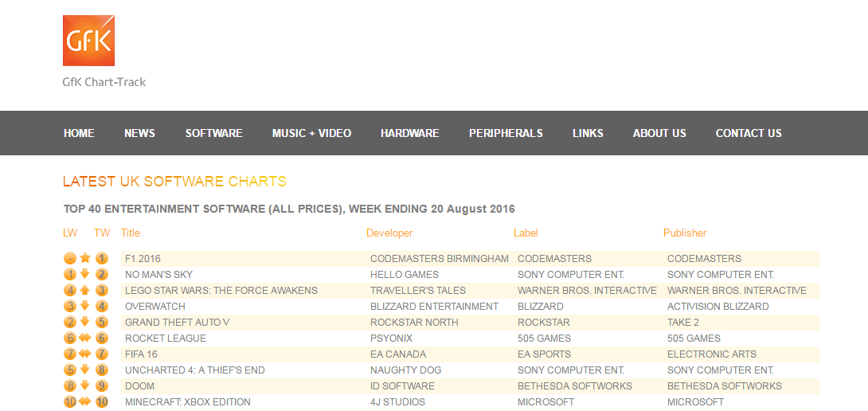868x411 pixels.
Task: Open the HARDWARE navigation item
Action: [409, 133]
